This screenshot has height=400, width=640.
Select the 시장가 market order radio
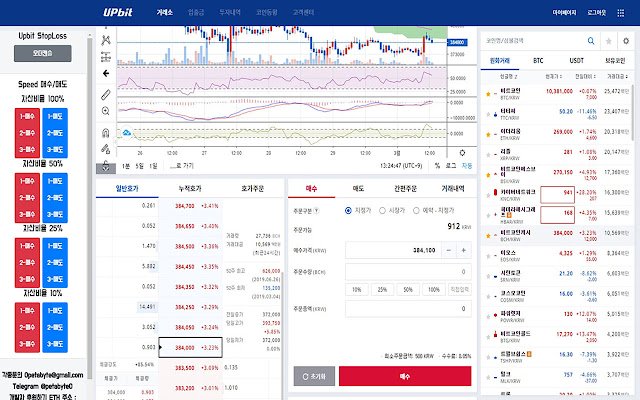[x=382, y=211]
